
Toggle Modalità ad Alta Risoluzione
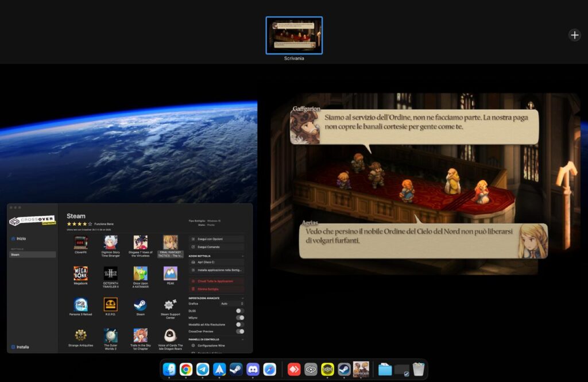click(x=239, y=323)
